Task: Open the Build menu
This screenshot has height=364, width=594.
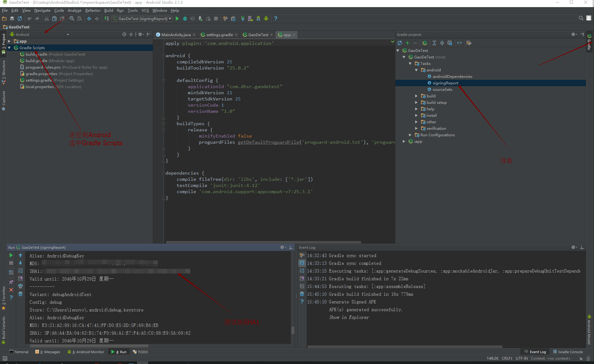Action: (109, 10)
